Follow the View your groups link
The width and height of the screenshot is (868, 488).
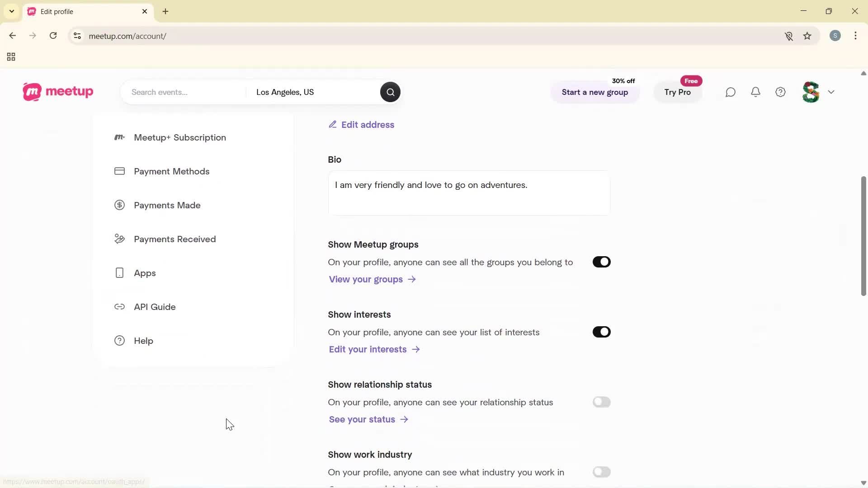366,279
